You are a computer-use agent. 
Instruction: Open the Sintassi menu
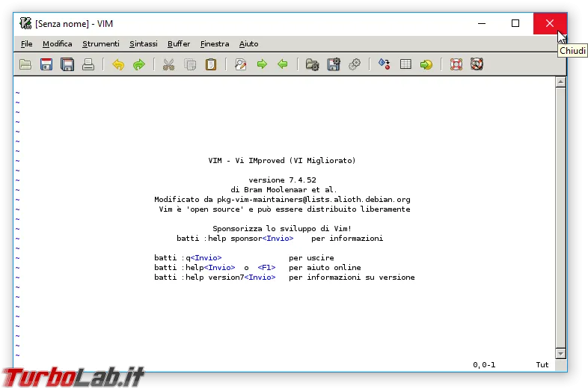[144, 44]
